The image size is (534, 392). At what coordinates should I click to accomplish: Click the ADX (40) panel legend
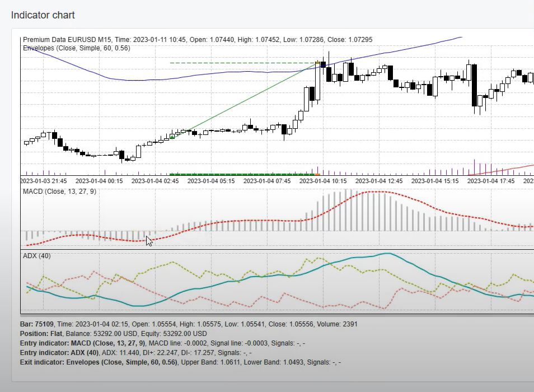(x=34, y=256)
